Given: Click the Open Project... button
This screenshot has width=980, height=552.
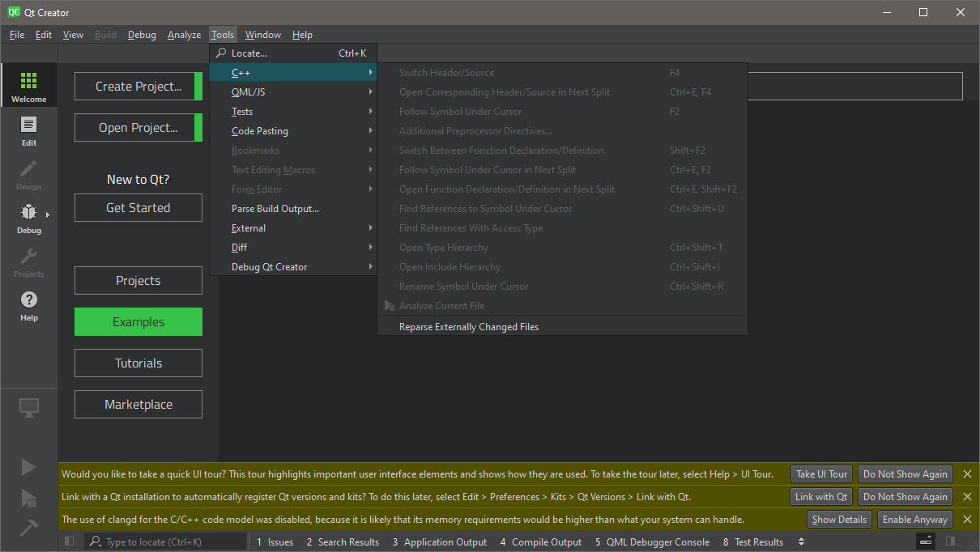Looking at the screenshot, I should 138,128.
